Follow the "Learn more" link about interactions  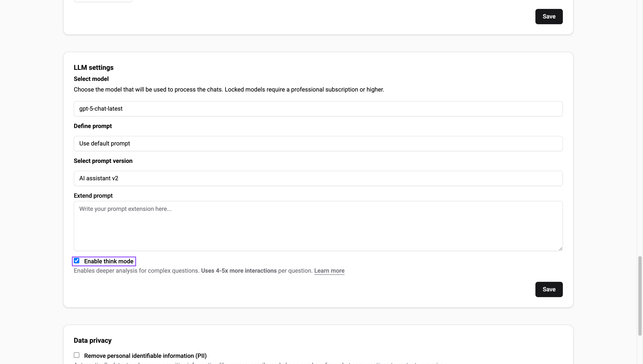[x=329, y=271]
